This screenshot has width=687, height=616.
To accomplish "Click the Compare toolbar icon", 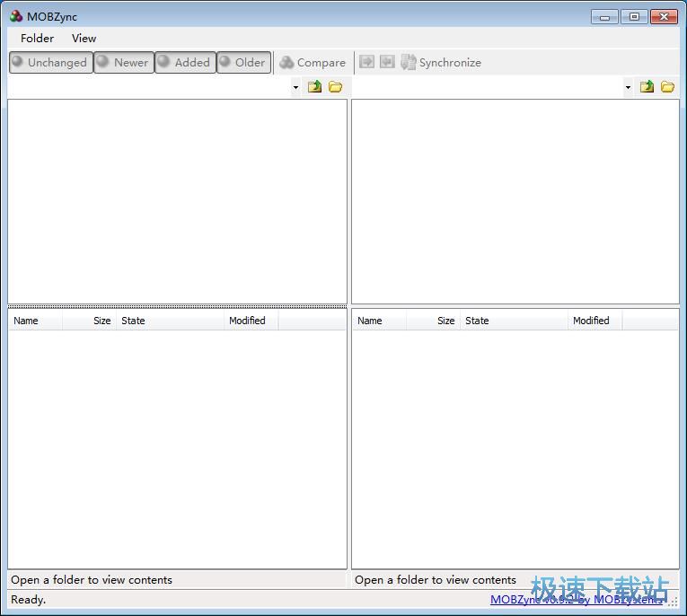I will [x=287, y=62].
